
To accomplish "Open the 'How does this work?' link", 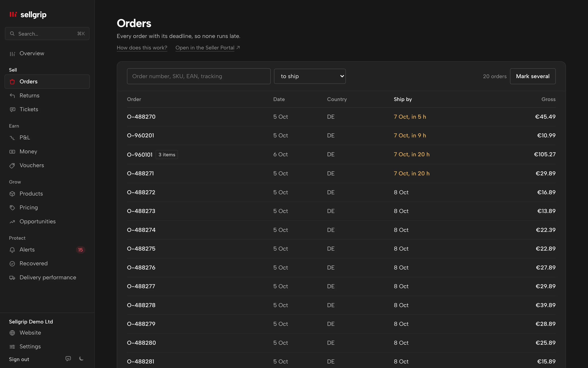I will (142, 48).
